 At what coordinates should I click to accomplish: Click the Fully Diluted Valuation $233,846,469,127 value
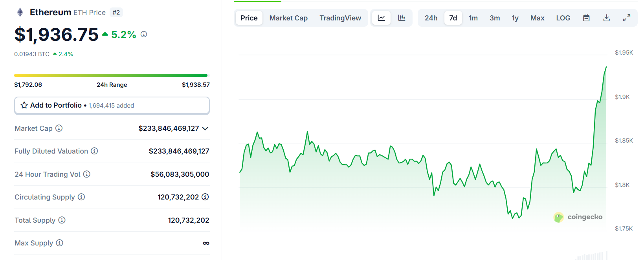pos(179,151)
